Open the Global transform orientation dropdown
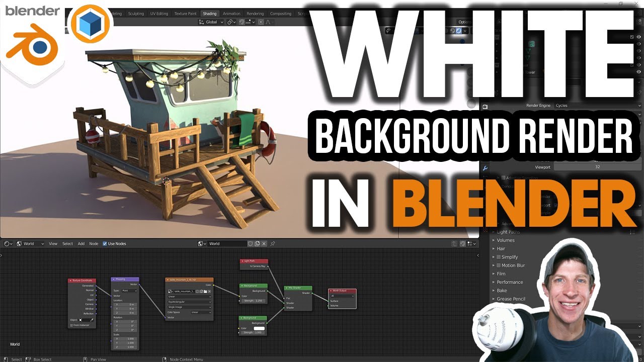The image size is (644, 362). pos(211,22)
